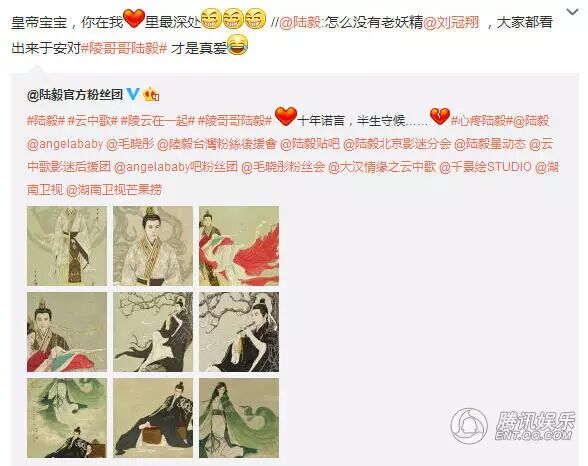
Task: Click the crown member badge icon
Action: pos(151,94)
